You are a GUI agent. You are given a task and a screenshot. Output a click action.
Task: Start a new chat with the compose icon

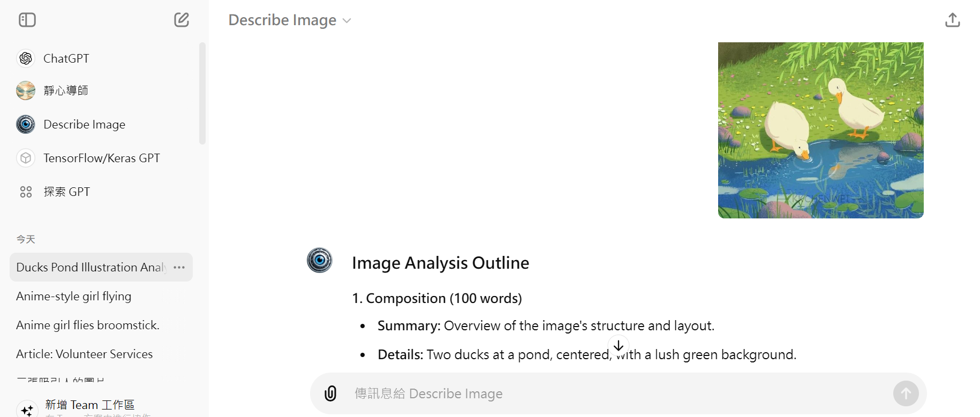pos(182,20)
